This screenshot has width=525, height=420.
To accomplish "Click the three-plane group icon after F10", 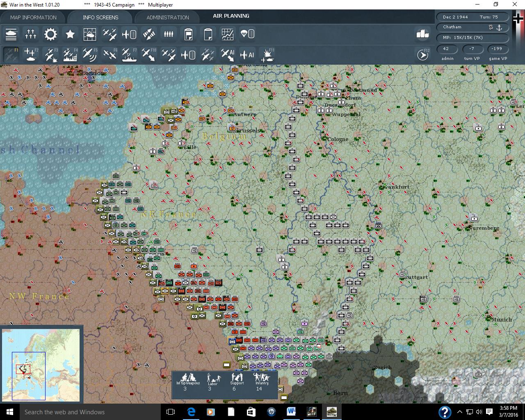I will tap(169, 55).
